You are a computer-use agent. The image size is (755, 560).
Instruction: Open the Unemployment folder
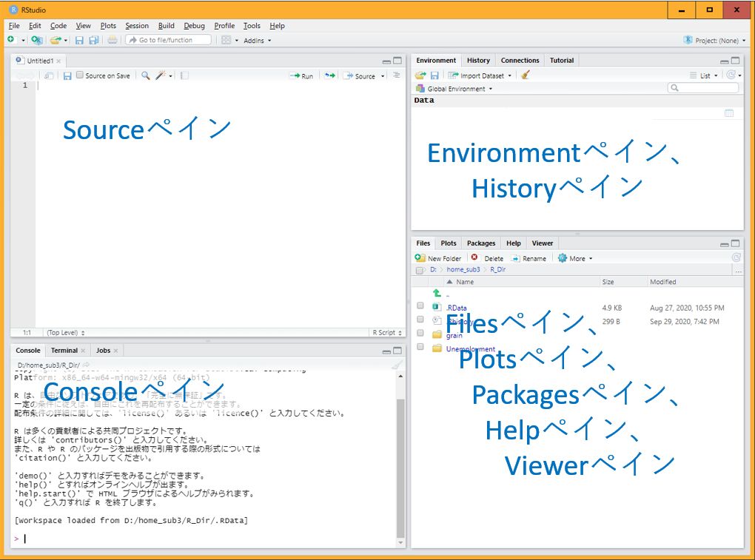[470, 348]
